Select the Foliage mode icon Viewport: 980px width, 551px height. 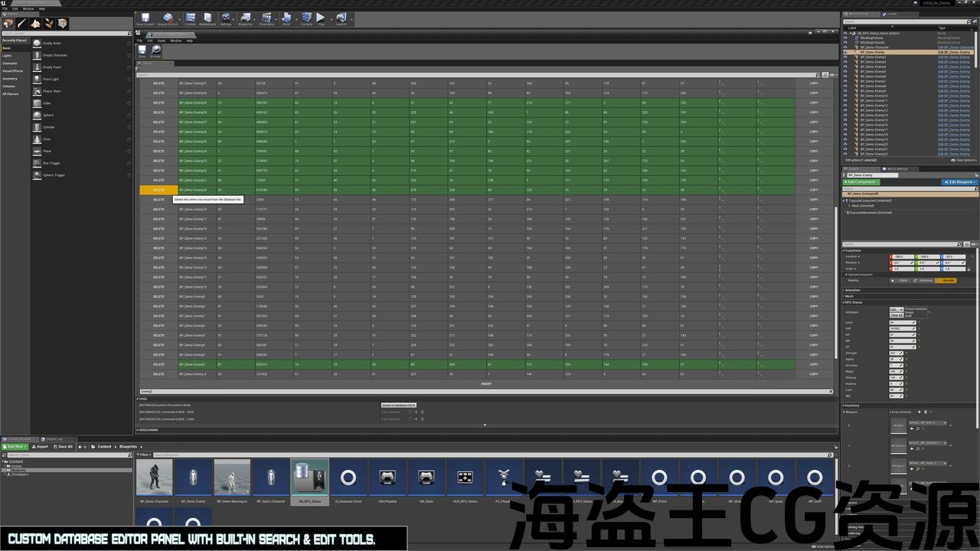pyautogui.click(x=49, y=24)
